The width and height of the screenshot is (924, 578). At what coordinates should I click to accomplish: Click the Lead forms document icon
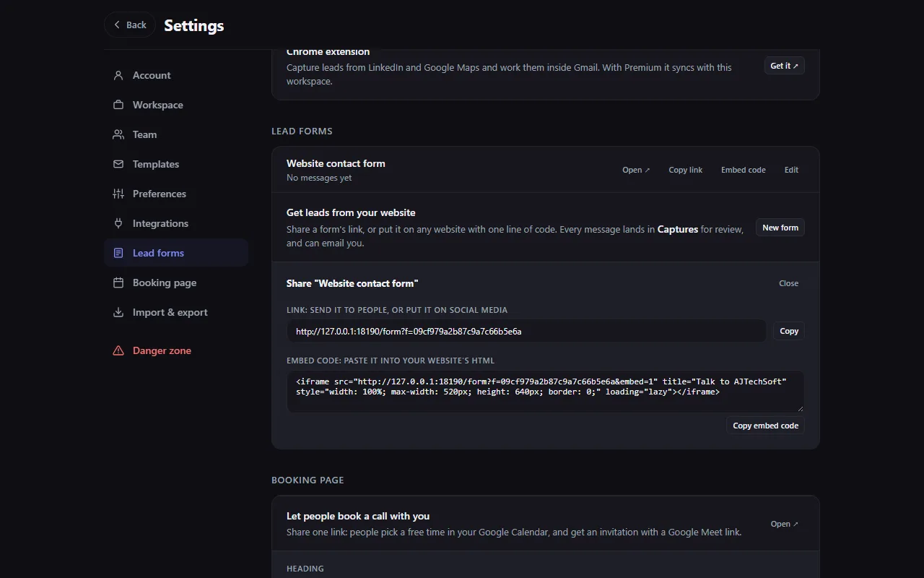(x=118, y=253)
